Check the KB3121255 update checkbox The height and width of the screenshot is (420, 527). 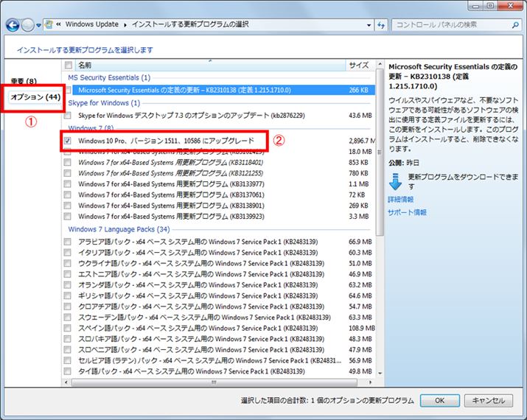pos(68,173)
